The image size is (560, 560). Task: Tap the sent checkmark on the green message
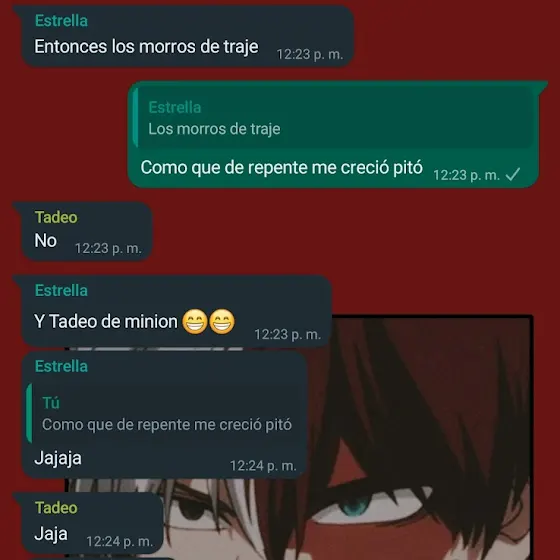click(x=513, y=175)
